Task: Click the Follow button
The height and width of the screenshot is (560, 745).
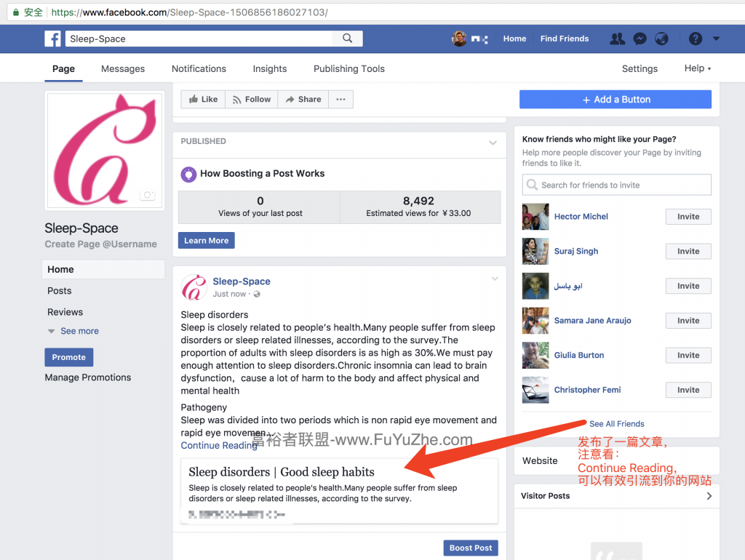Action: tap(251, 99)
